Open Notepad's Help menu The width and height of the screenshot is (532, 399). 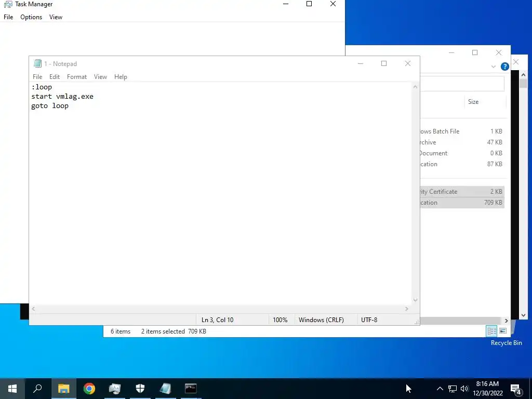(121, 77)
